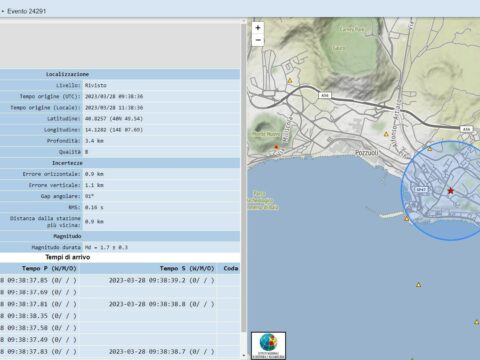Click the Coda column header

click(231, 268)
